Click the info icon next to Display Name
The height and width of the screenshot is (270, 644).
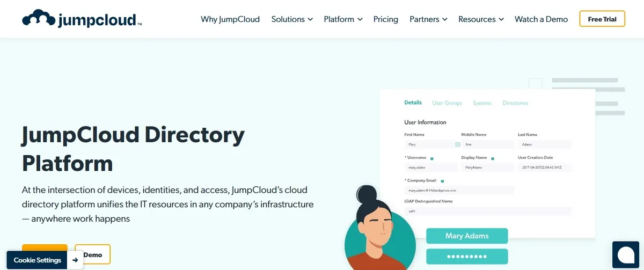coord(492,158)
